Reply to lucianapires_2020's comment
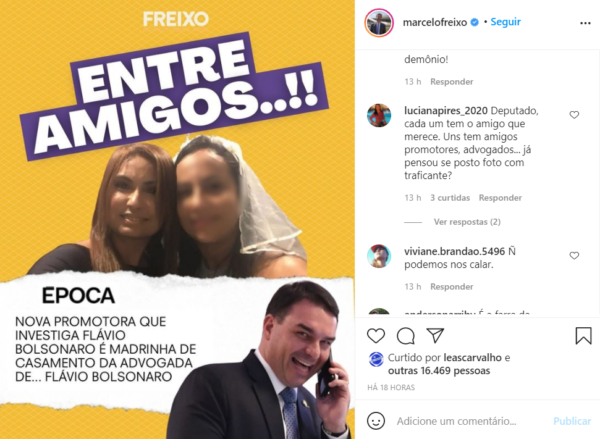The height and width of the screenshot is (439, 600). point(500,198)
